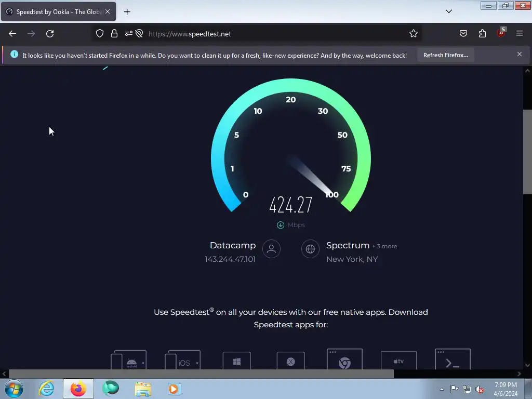
Task: Open Windows Explorer folder from taskbar
Action: (x=143, y=389)
